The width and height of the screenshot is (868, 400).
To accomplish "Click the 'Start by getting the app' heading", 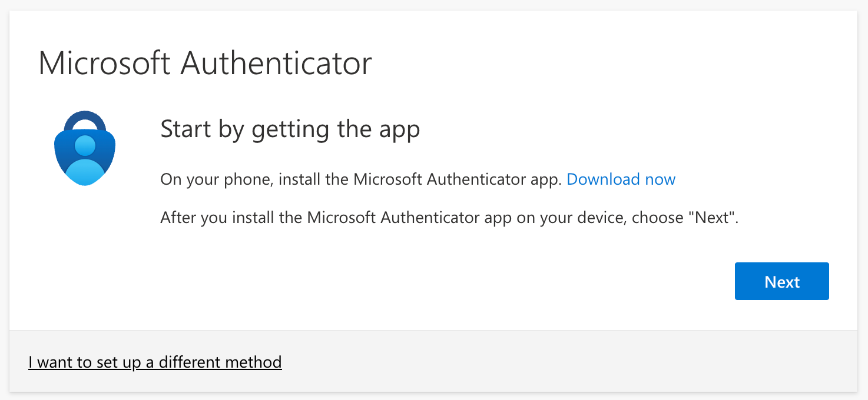I will point(290,129).
